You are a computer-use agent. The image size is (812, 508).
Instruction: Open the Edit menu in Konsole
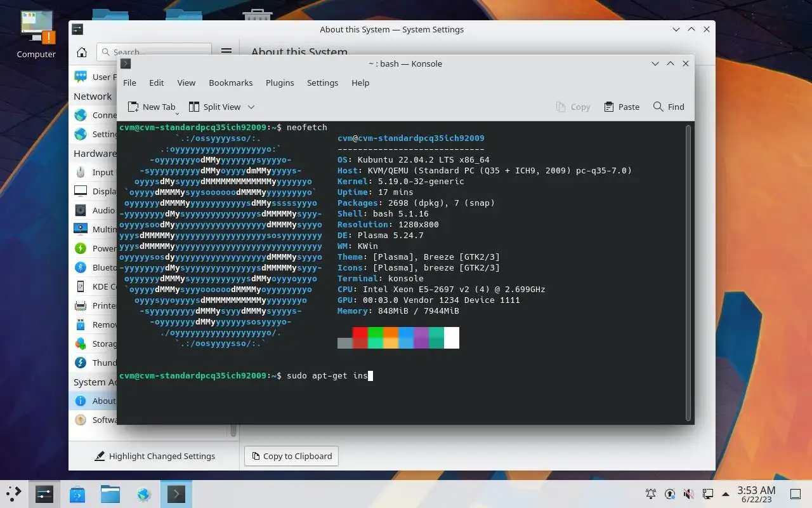click(157, 83)
